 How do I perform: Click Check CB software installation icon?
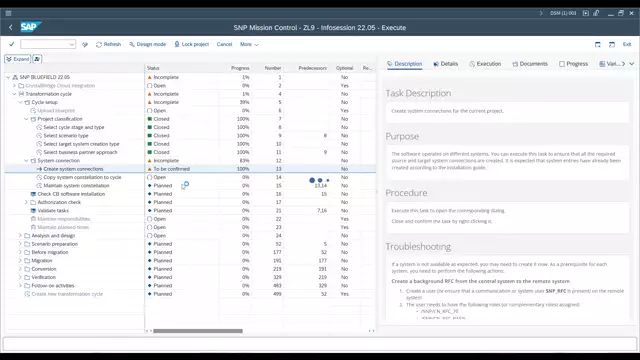pos(33,194)
